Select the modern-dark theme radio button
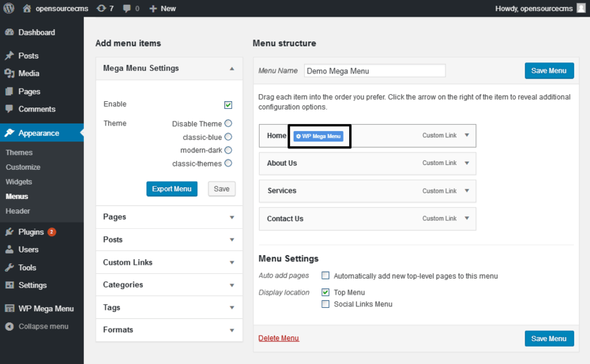This screenshot has height=364, width=590. tap(228, 150)
